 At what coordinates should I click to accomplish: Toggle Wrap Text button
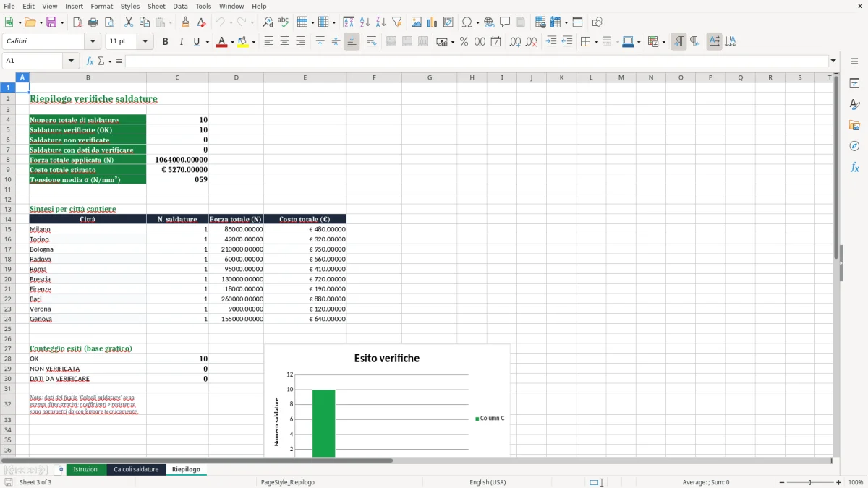pyautogui.click(x=372, y=42)
